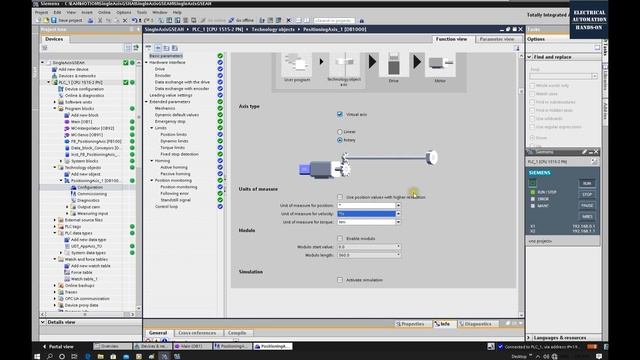This screenshot has height=360, width=640.
Task: Select the Rotary radio button
Action: click(340, 140)
